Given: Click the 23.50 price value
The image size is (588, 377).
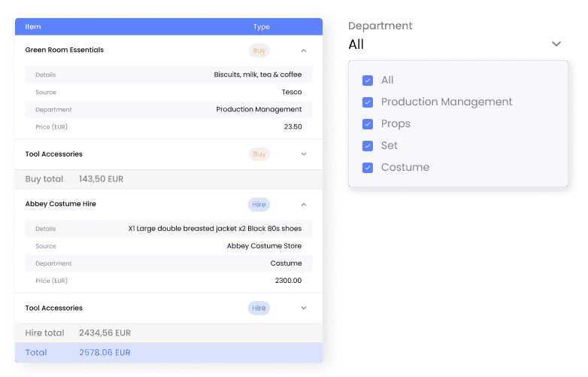Looking at the screenshot, I should [293, 126].
